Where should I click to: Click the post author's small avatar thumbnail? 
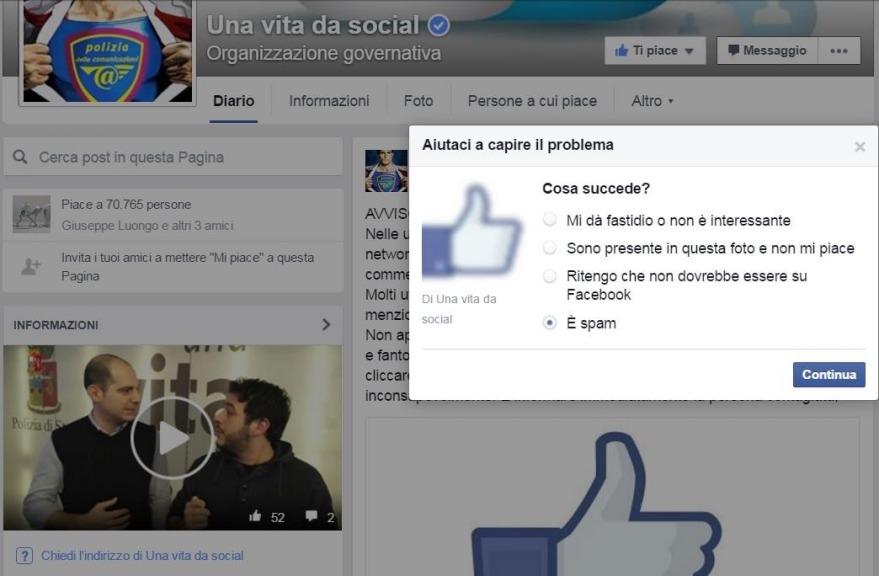point(386,171)
